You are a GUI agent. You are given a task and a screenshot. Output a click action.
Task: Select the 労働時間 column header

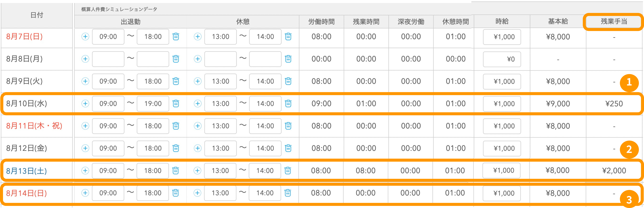321,22
